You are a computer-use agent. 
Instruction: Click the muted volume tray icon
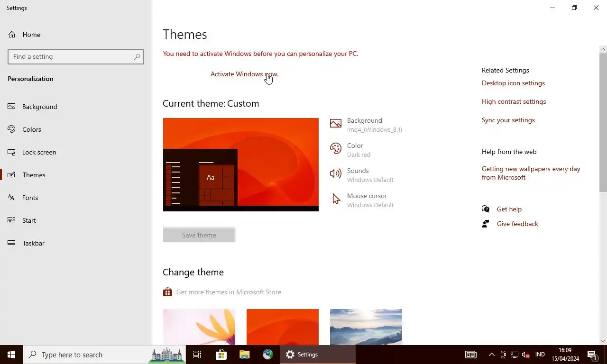point(525,355)
